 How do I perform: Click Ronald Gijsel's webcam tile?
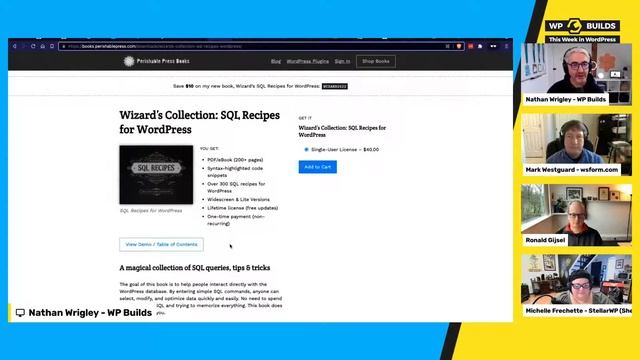pos(576,215)
